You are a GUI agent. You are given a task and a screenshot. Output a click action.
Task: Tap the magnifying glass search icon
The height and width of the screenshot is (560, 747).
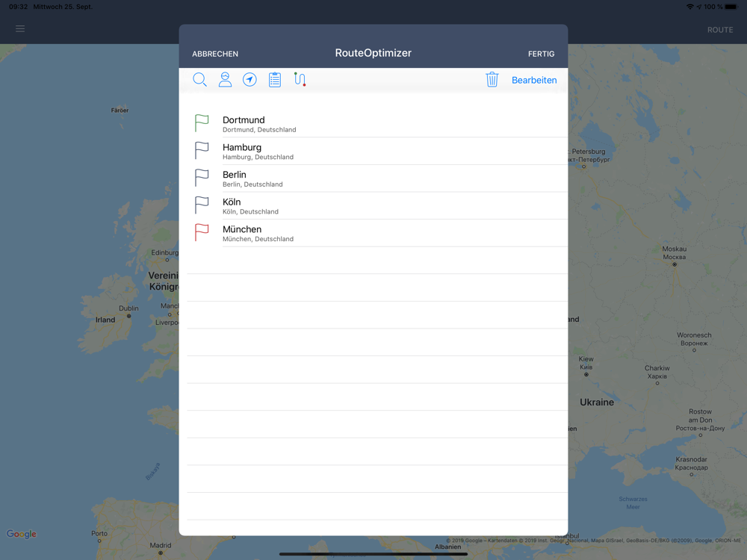(199, 80)
